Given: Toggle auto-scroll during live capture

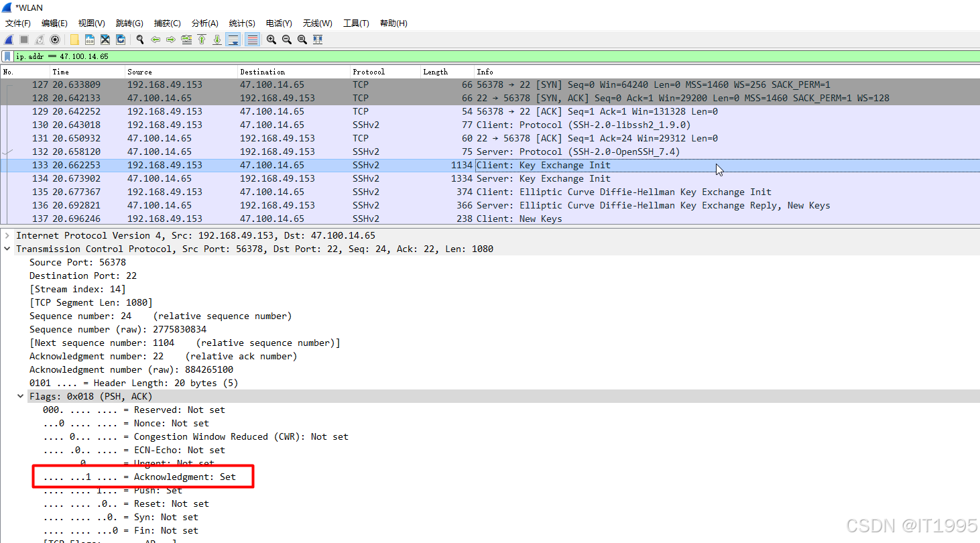Looking at the screenshot, I should [233, 40].
